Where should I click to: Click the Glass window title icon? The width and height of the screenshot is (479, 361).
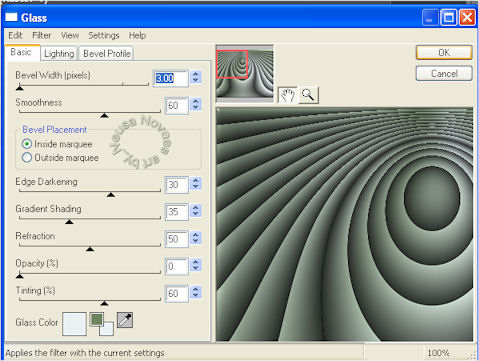(x=11, y=17)
